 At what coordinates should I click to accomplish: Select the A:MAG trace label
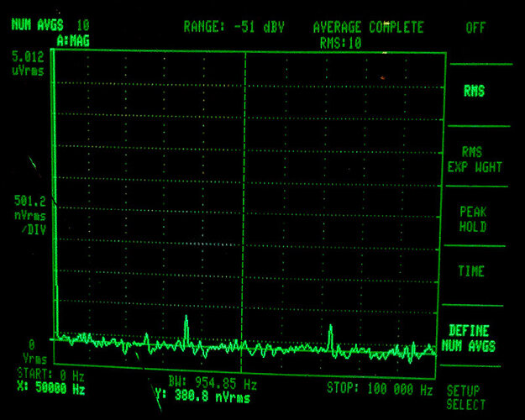75,39
